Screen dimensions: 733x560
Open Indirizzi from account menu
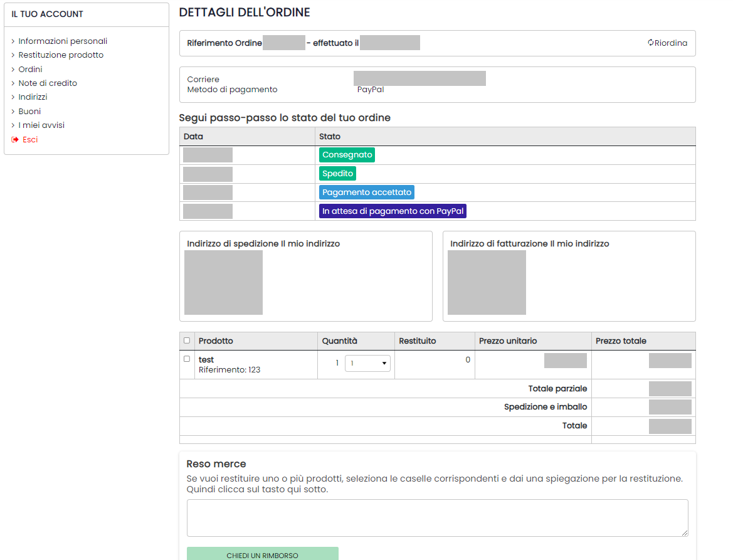click(33, 97)
